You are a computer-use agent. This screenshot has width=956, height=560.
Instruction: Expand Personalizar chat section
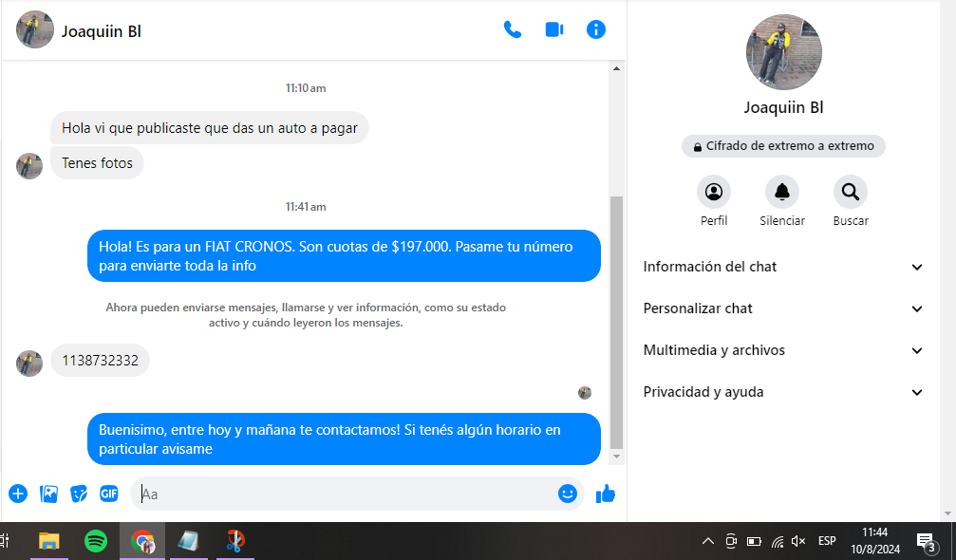[x=783, y=308]
